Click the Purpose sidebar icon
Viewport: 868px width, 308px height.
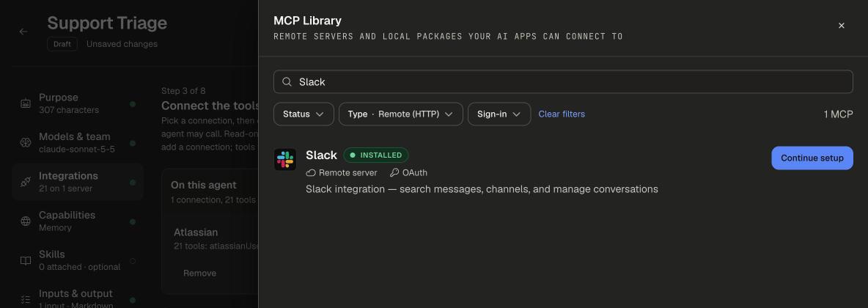tap(26, 103)
